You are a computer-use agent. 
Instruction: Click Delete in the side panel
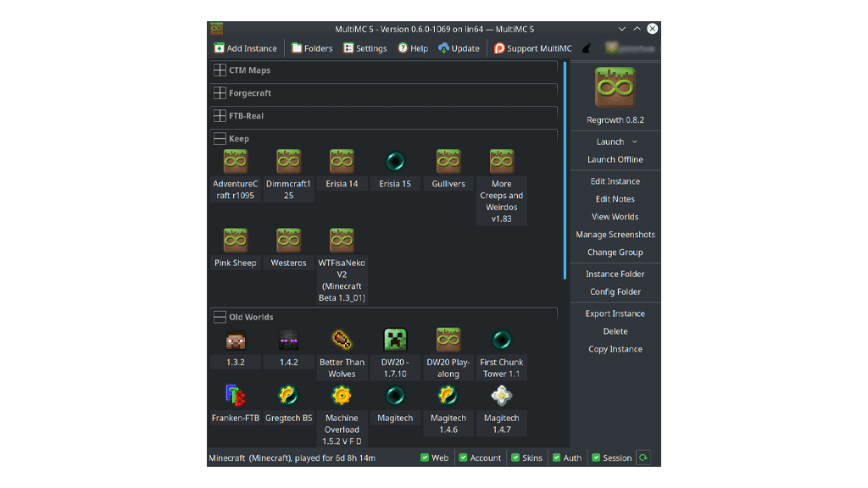click(x=615, y=331)
